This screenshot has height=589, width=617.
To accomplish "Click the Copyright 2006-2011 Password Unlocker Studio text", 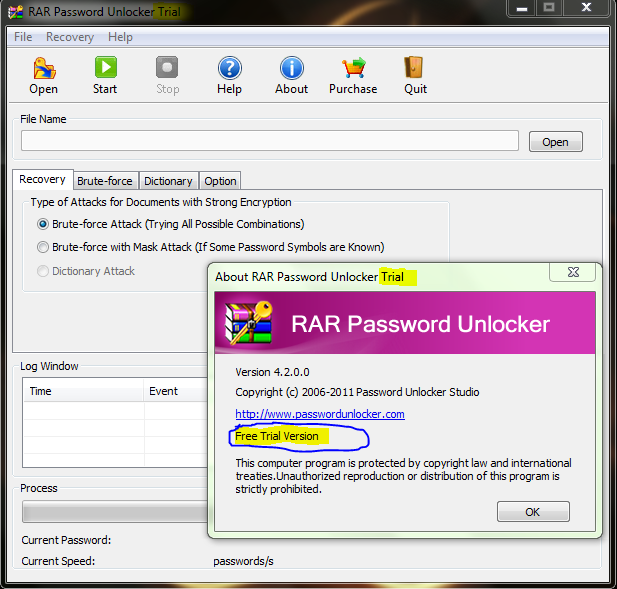I will point(357,392).
